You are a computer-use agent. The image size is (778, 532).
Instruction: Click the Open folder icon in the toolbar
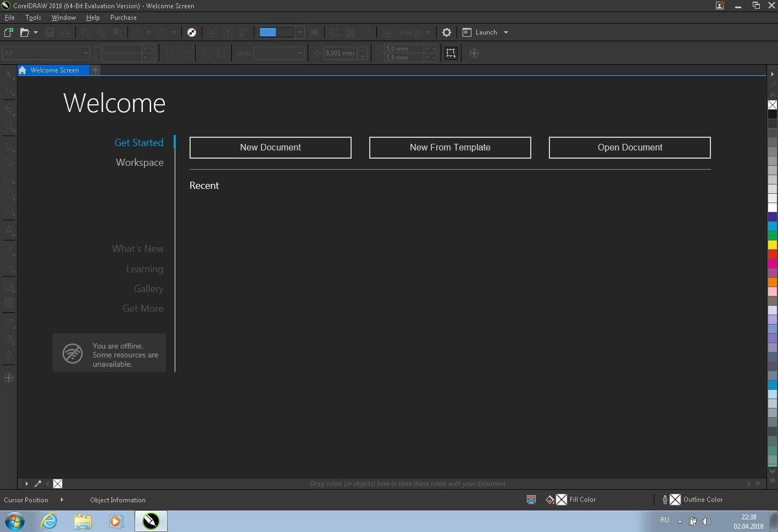tap(24, 32)
